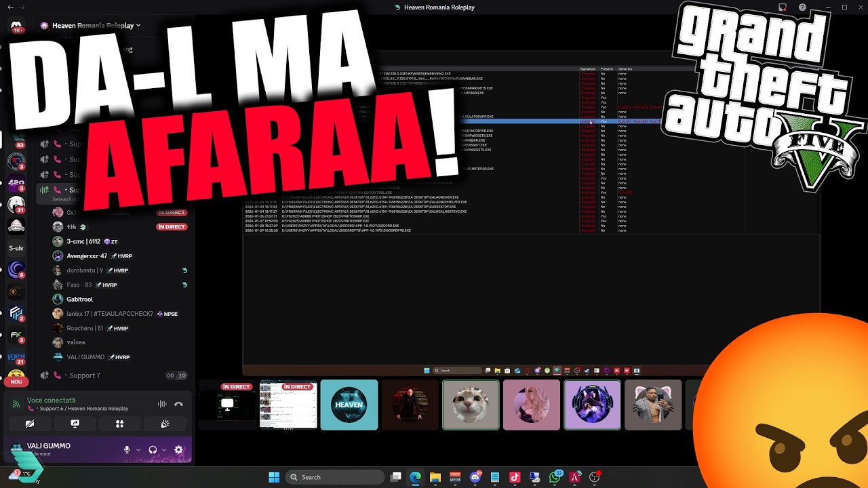
Task: Open the S-ulv server icon
Action: [x=16, y=248]
